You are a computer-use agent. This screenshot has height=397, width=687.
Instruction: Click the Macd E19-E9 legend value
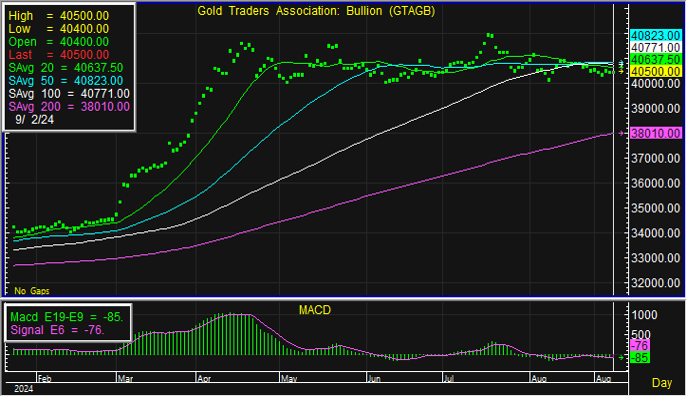[67, 317]
